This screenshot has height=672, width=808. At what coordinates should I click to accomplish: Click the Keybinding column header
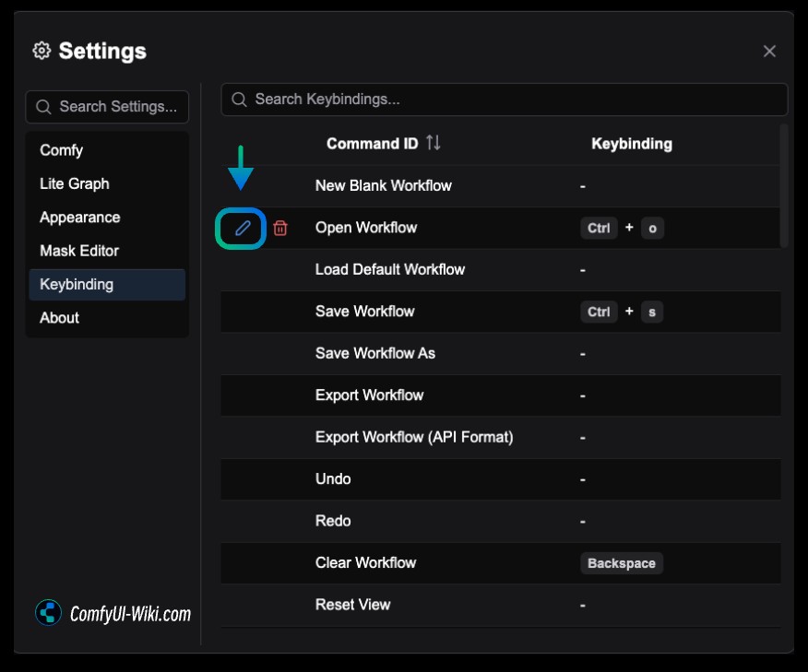[x=632, y=144]
